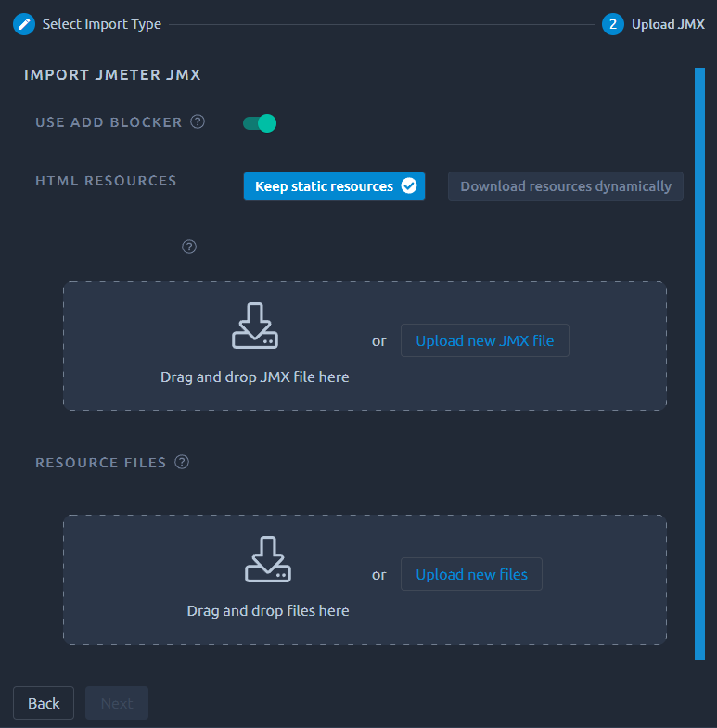This screenshot has width=717, height=728.
Task: Click Upload new files button
Action: [471, 574]
